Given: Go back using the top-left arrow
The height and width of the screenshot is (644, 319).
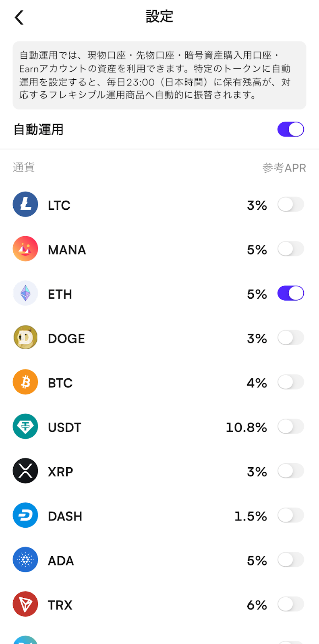Looking at the screenshot, I should [19, 17].
